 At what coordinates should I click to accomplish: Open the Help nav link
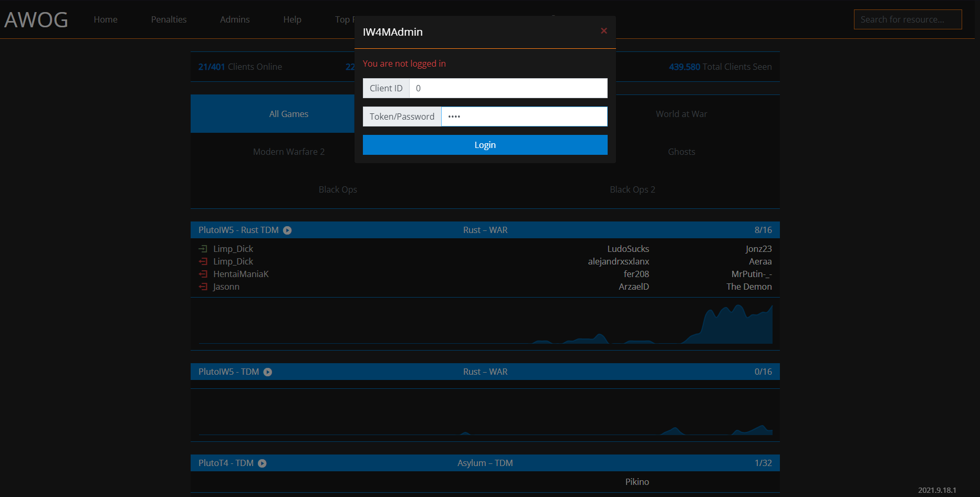point(293,19)
